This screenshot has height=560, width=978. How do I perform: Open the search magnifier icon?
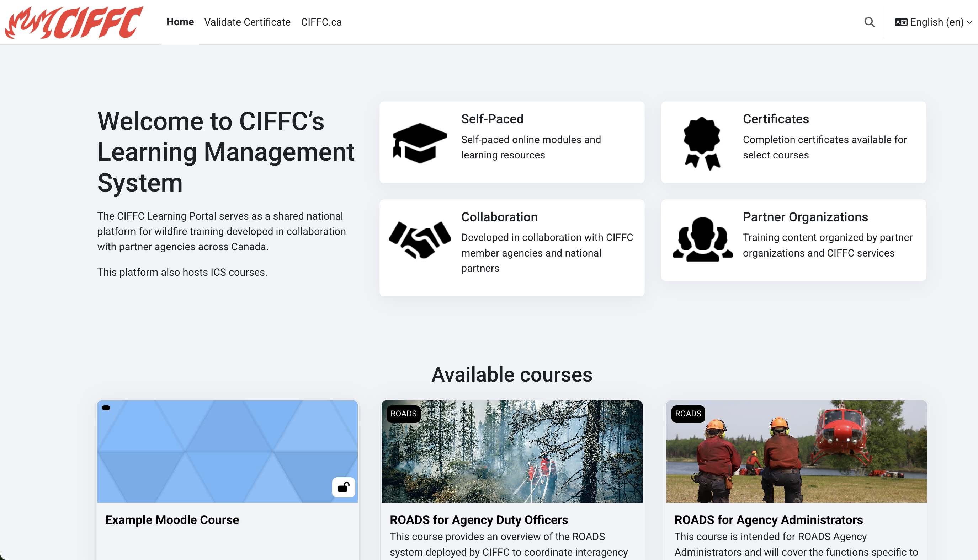(869, 22)
